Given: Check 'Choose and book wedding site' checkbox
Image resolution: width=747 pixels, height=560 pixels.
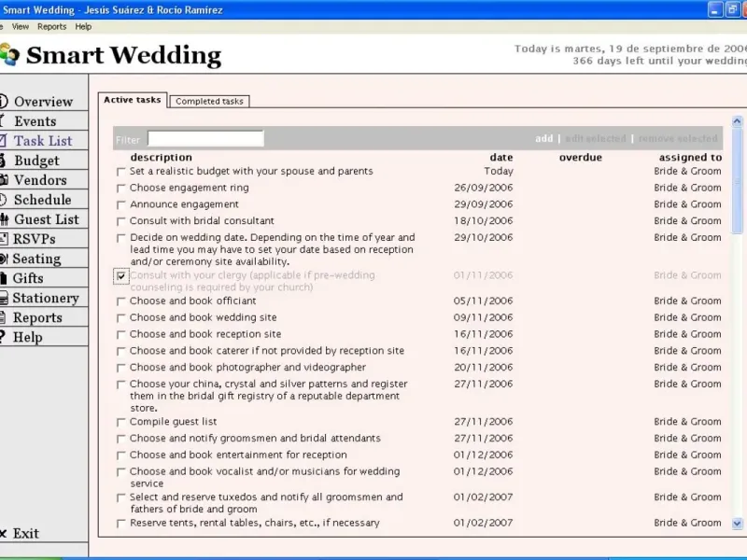Looking at the screenshot, I should tap(121, 318).
